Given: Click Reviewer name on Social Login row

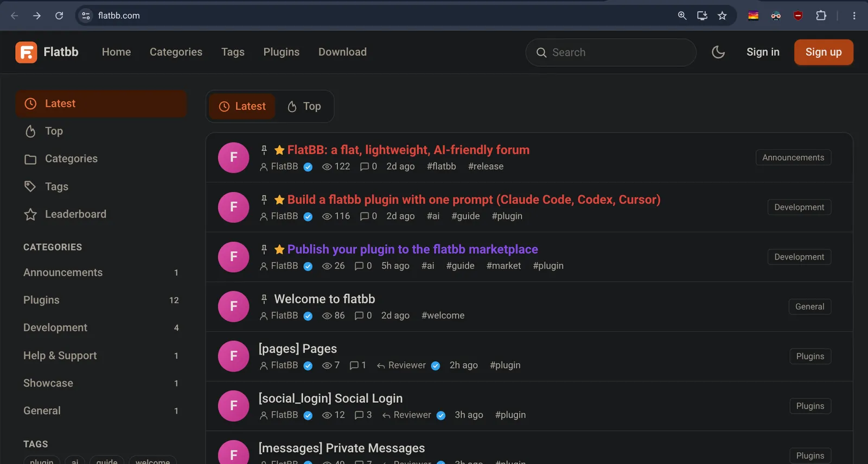Looking at the screenshot, I should coord(412,415).
